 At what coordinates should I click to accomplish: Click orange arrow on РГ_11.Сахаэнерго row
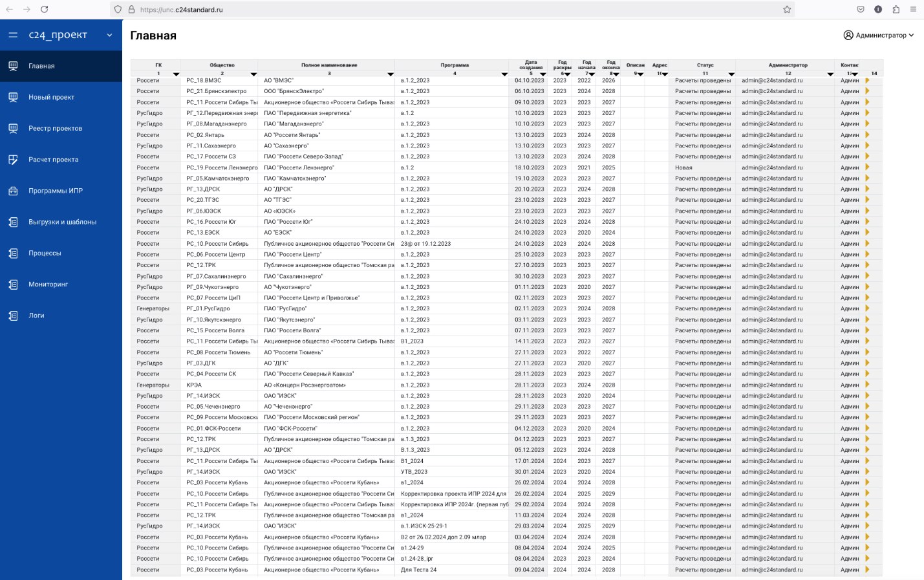point(867,146)
